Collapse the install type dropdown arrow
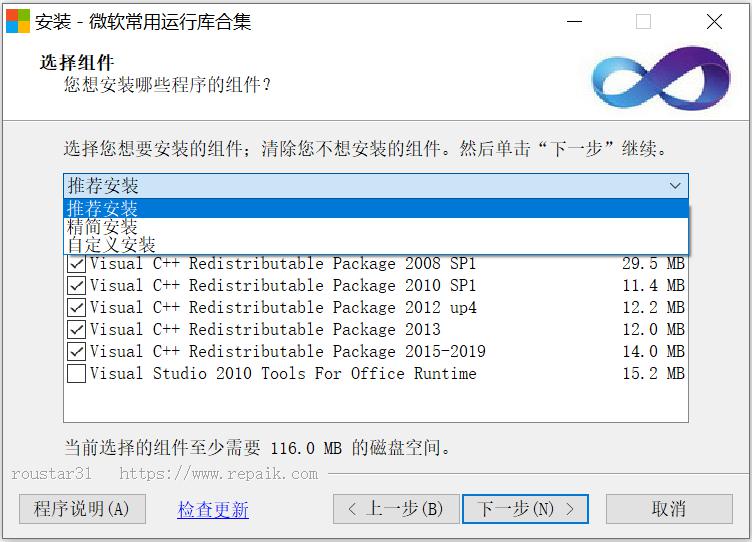The image size is (752, 542). click(x=675, y=186)
